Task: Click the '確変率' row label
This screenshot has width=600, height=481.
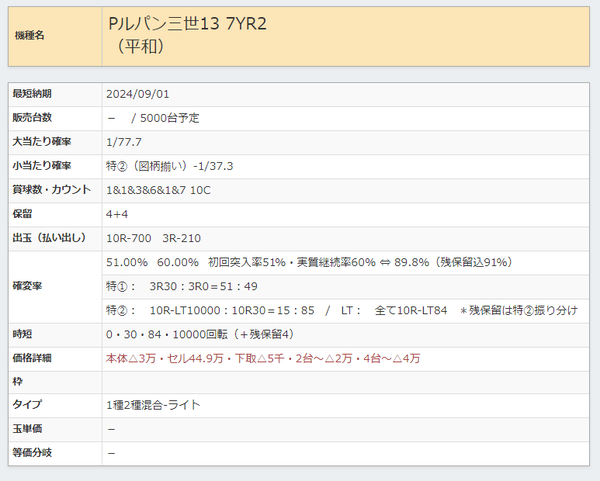Action: 27,286
